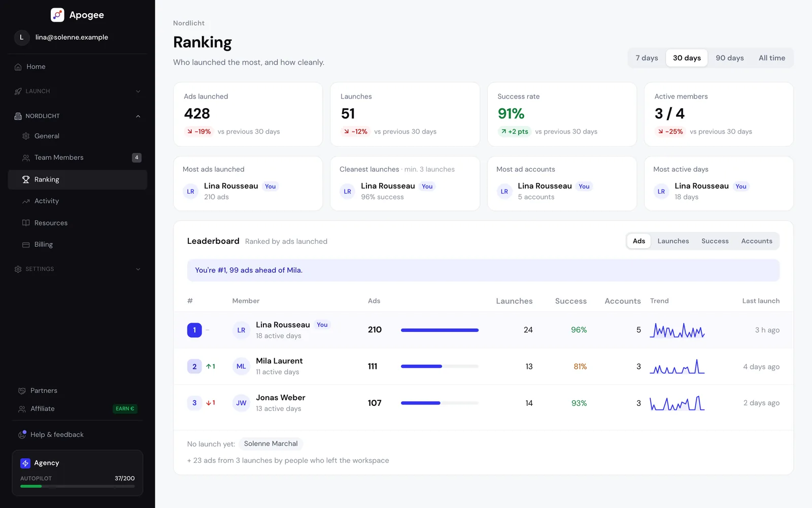Click the Success rate 91% card
The image size is (812, 508).
(x=562, y=115)
